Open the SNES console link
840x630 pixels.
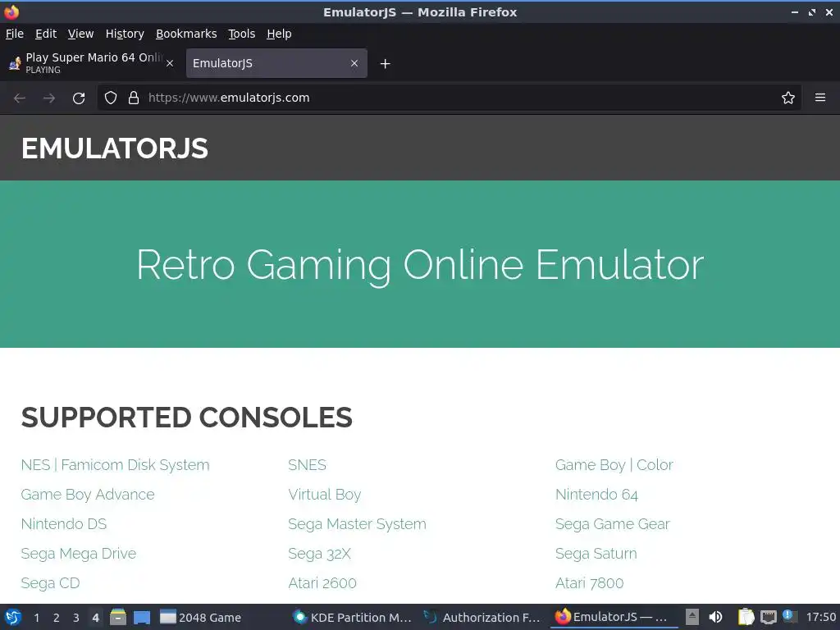click(307, 465)
